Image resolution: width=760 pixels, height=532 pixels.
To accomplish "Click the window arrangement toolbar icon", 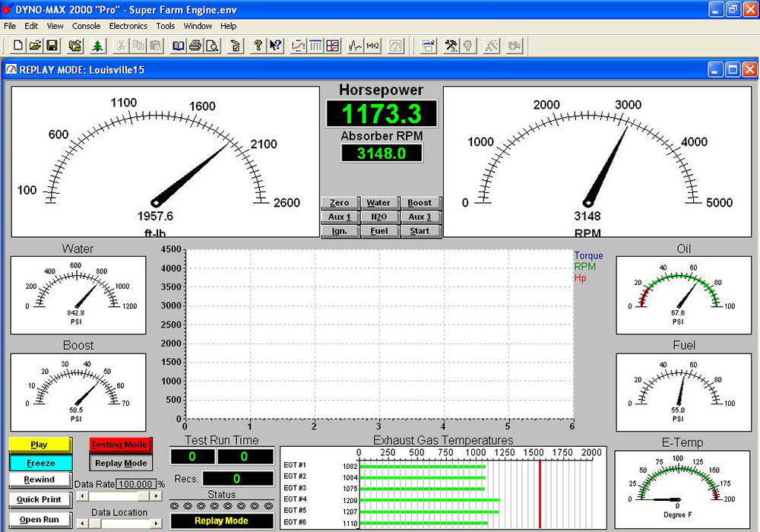I will tap(428, 46).
